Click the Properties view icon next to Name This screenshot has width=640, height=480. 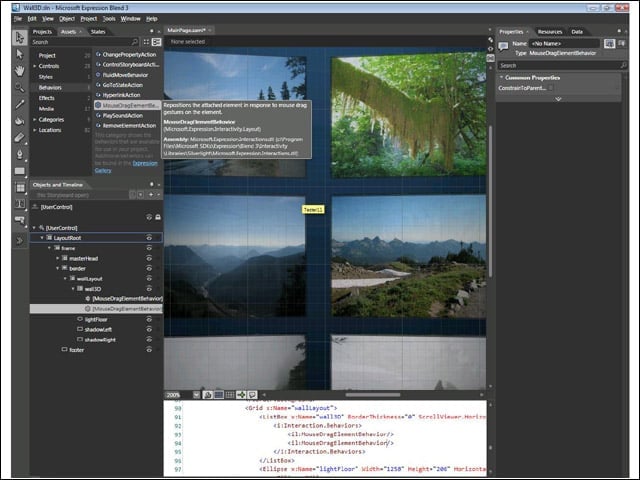tap(609, 43)
